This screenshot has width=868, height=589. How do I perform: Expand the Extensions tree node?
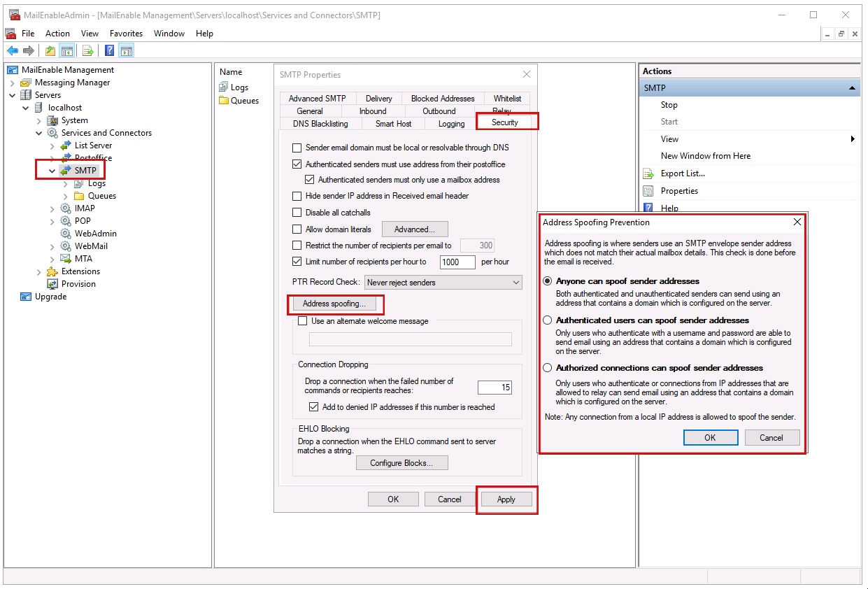point(39,271)
